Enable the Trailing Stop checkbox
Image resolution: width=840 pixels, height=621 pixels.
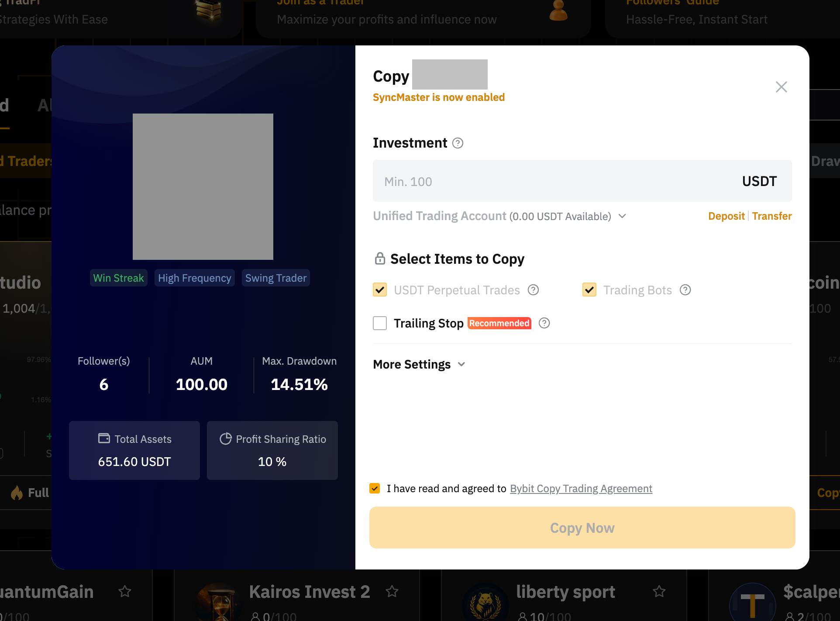380,323
